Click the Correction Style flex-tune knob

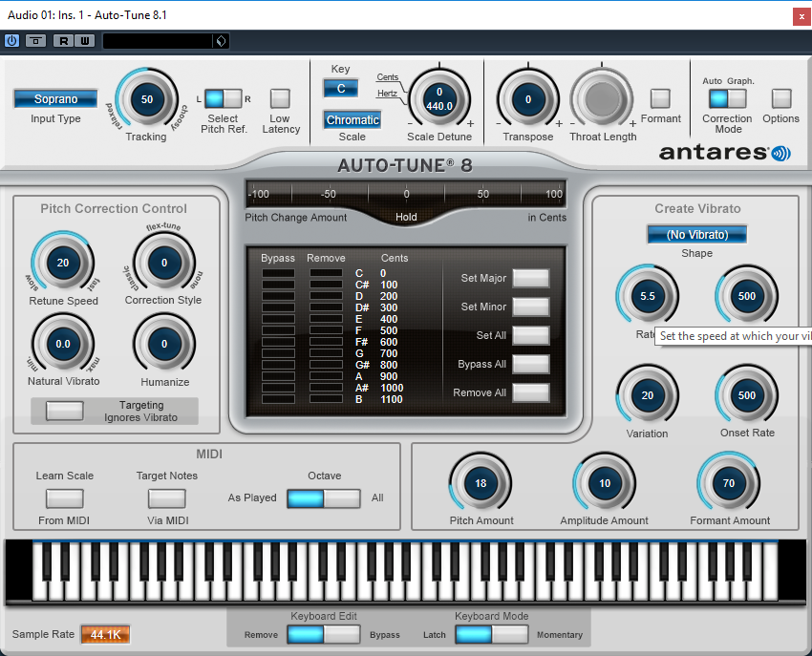coord(164,263)
